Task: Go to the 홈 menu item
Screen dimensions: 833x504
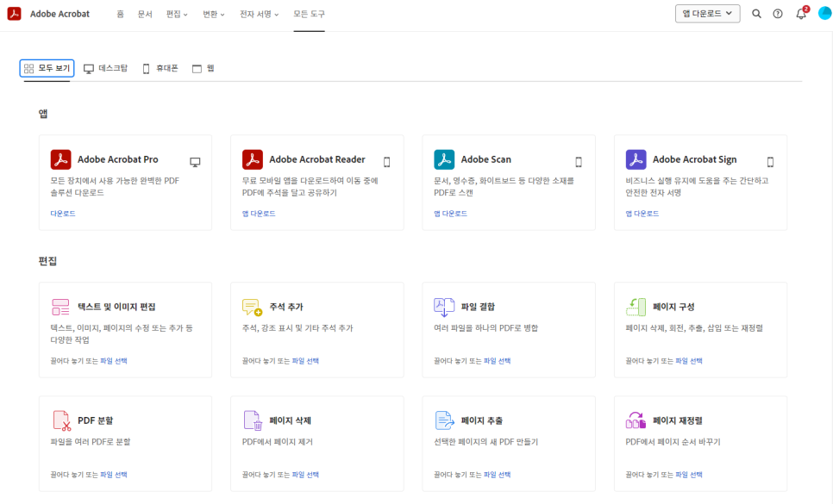Action: tap(121, 15)
